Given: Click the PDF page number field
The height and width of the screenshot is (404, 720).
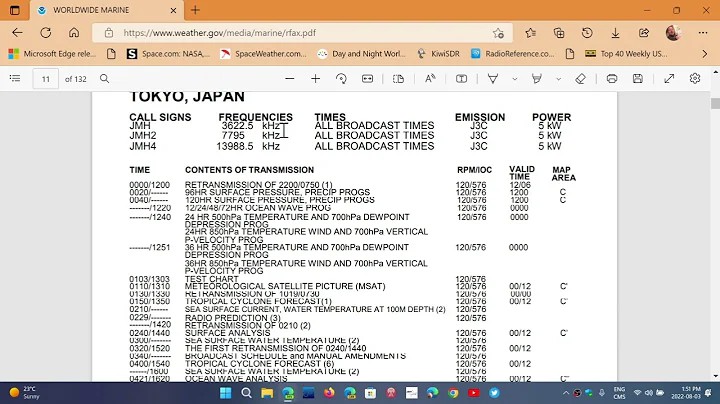Looking at the screenshot, I should pos(45,79).
